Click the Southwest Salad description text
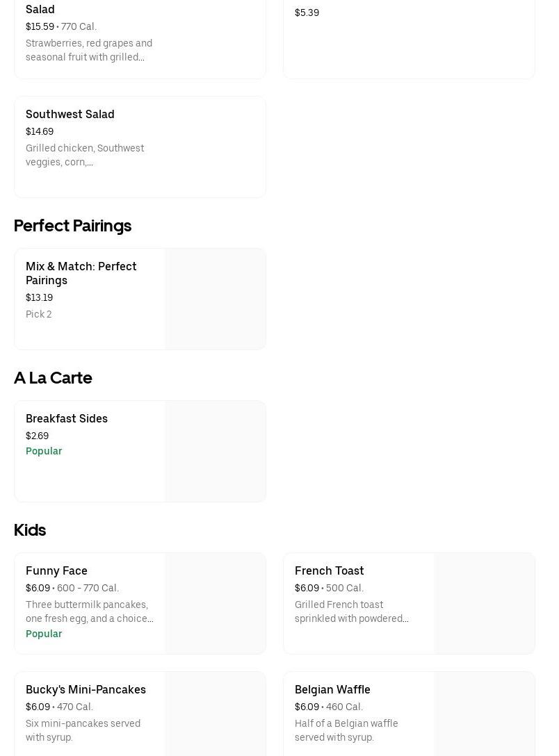Screen dimensions: 559x756 85,155
